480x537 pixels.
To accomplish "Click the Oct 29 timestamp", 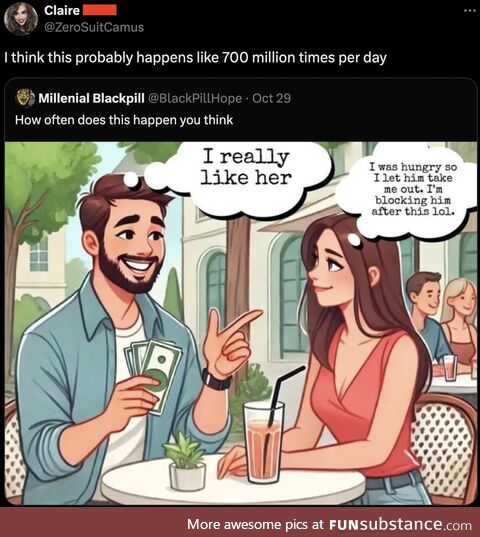I will click(x=271, y=98).
